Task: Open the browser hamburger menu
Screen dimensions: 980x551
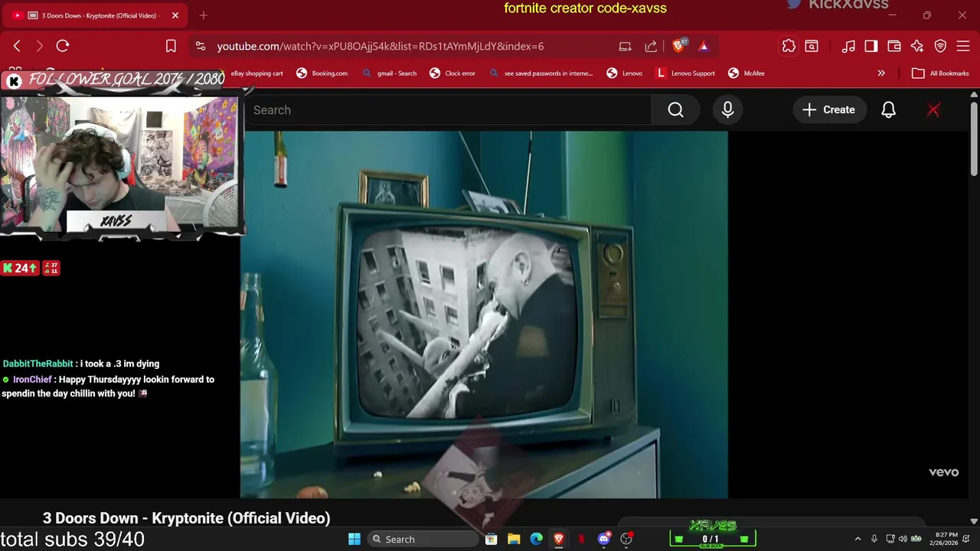Action: (963, 46)
